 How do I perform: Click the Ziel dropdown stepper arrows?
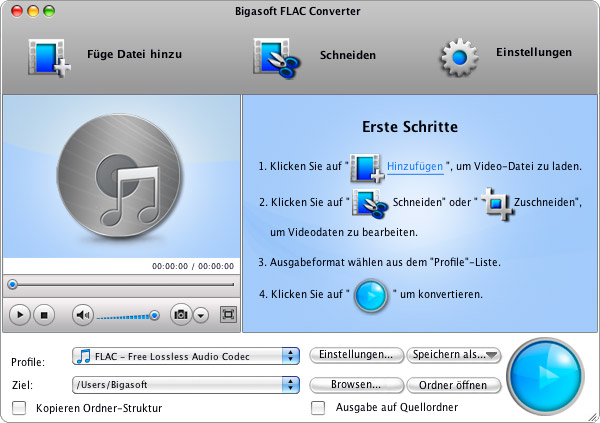[x=290, y=385]
